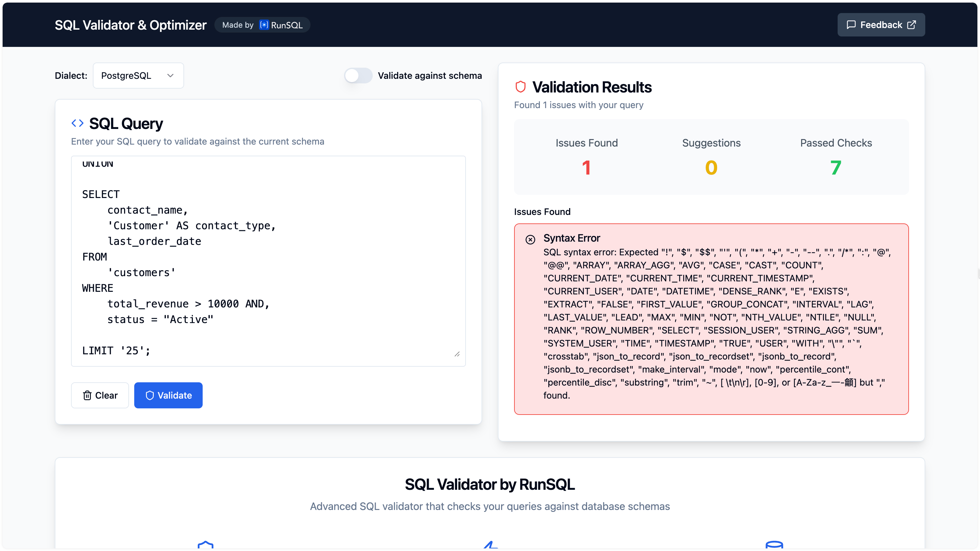The height and width of the screenshot is (551, 980).
Task: Click the error circle icon beside Syntax Error
Action: coord(530,239)
